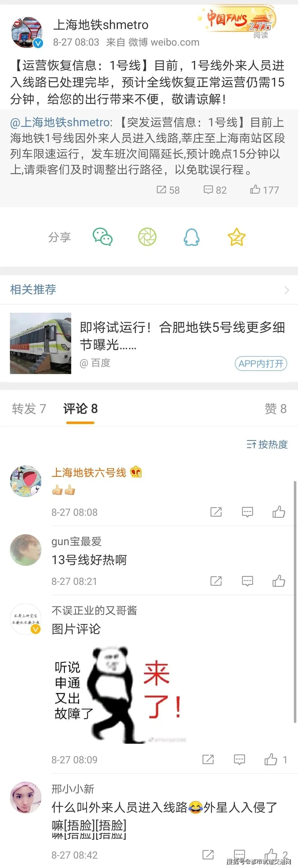Like the gun宝最爱 comment
The image size is (298, 868).
pos(278,581)
